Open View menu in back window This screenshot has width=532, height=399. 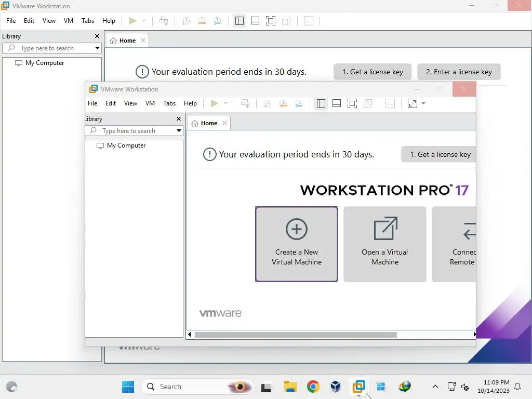point(49,21)
